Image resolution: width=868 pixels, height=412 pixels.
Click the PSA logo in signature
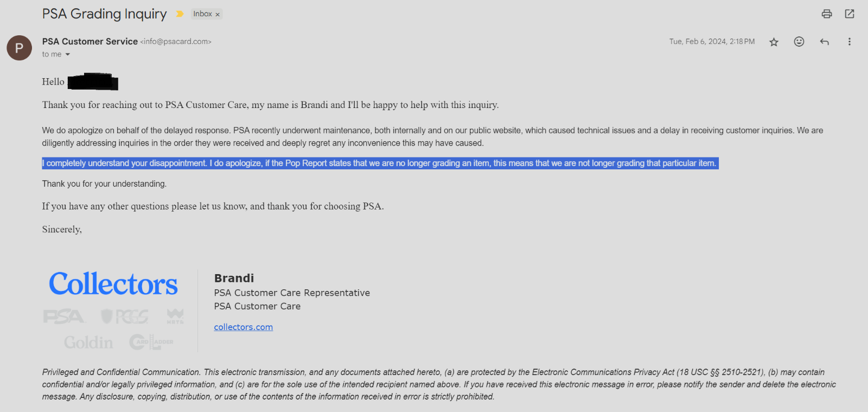pyautogui.click(x=64, y=316)
